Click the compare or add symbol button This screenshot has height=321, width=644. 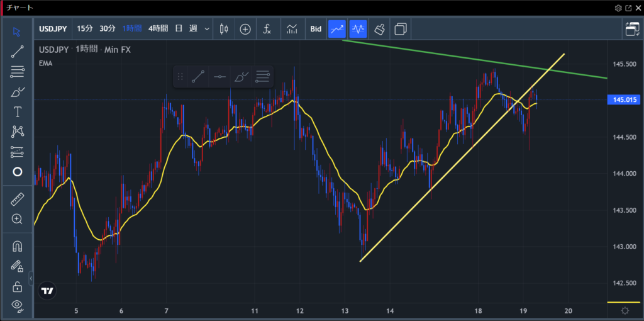point(245,29)
